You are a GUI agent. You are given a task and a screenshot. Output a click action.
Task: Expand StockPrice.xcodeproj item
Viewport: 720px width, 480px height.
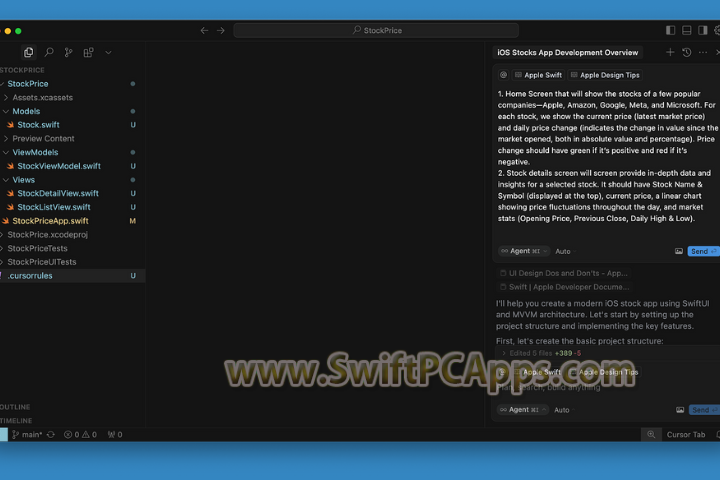[x=73, y=235]
